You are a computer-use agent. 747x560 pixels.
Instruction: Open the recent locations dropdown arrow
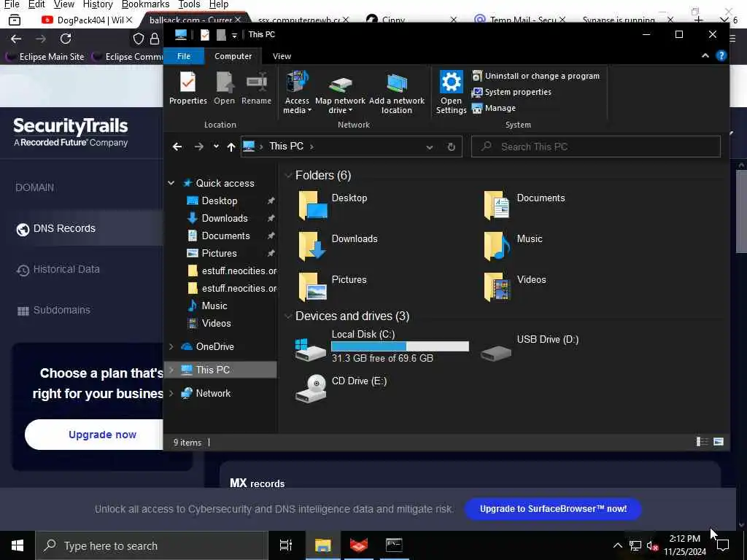(x=216, y=147)
